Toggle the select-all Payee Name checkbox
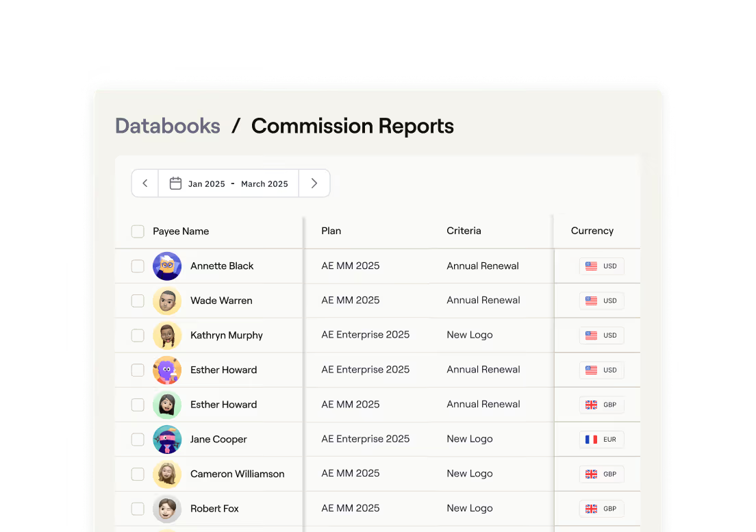 pos(138,231)
